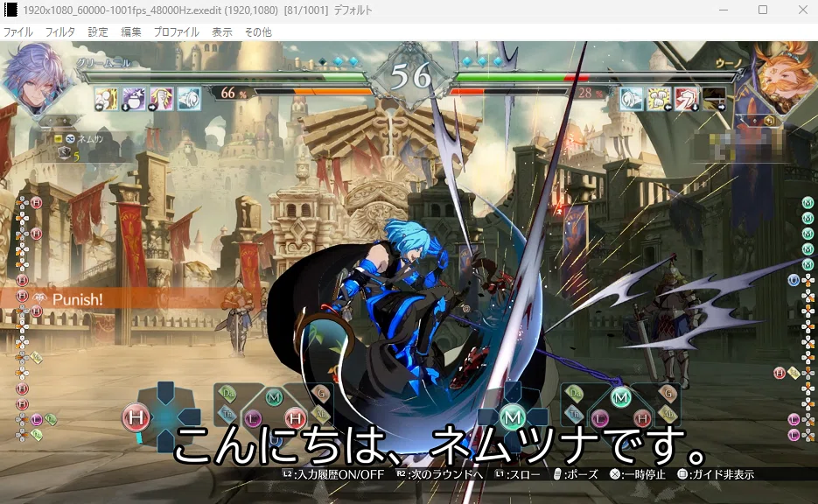Click the グリームニル character portrait
This screenshot has height=504, width=818.
point(36,80)
